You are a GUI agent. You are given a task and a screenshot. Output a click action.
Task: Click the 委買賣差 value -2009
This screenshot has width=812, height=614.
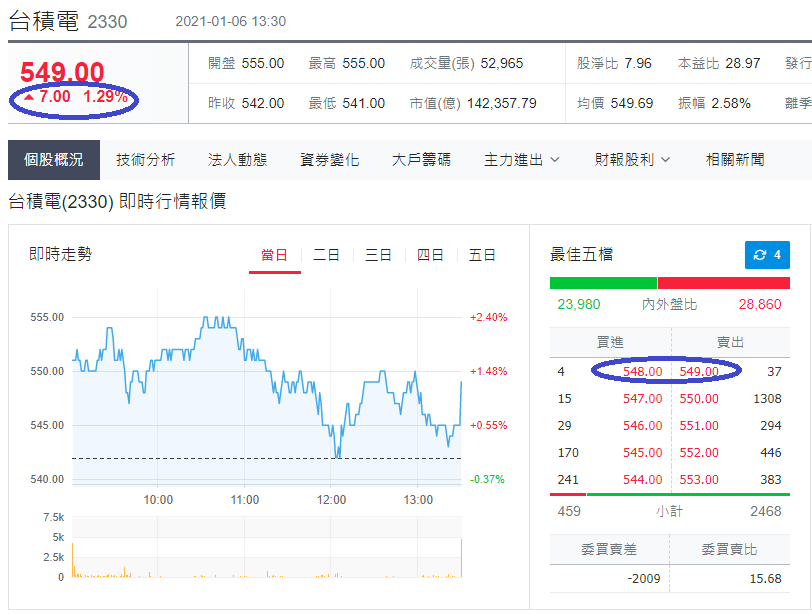644,578
